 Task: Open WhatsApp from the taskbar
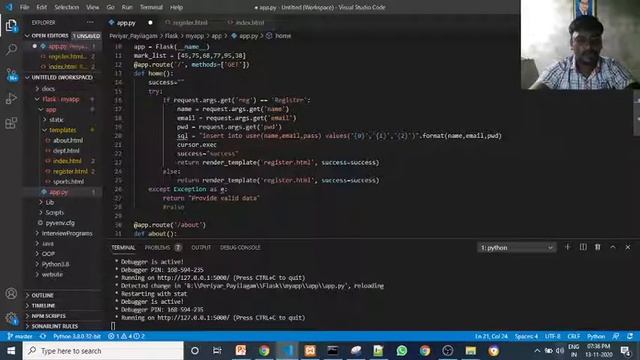point(402,351)
